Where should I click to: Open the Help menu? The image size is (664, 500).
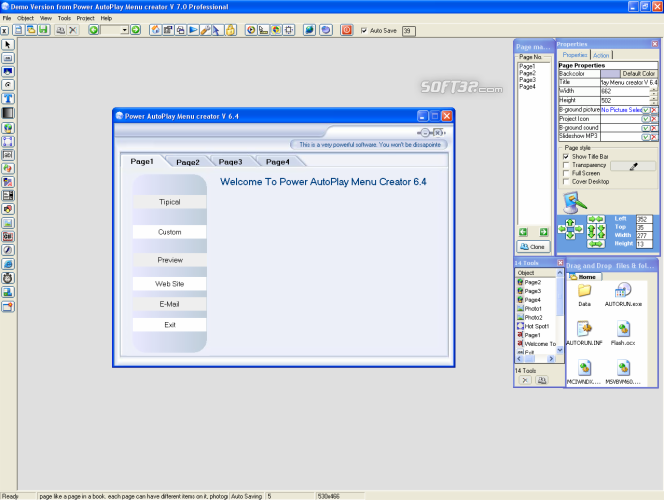[106, 18]
